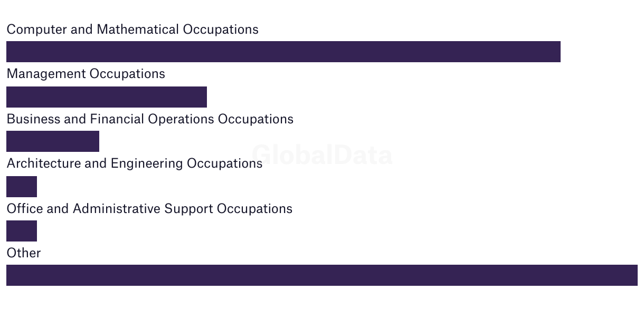
Task: Click the Business and Financial Operations bar
Action: point(53,141)
